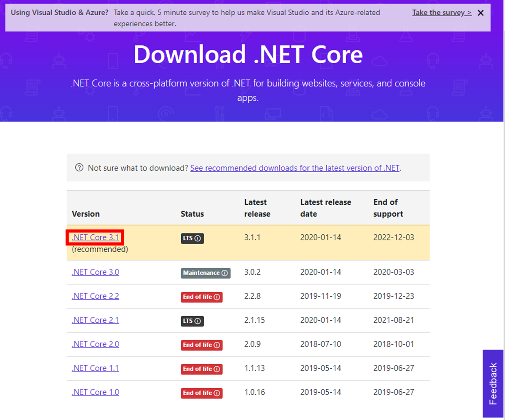
Task: Click the End of life info icon for 2.2
Action: coord(216,297)
